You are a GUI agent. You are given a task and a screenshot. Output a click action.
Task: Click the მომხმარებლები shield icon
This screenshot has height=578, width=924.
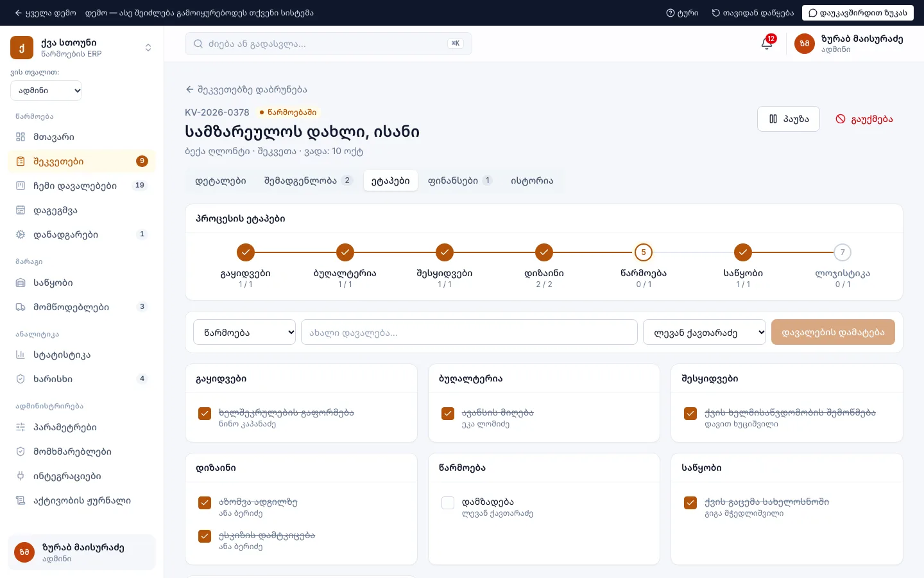[x=21, y=451]
